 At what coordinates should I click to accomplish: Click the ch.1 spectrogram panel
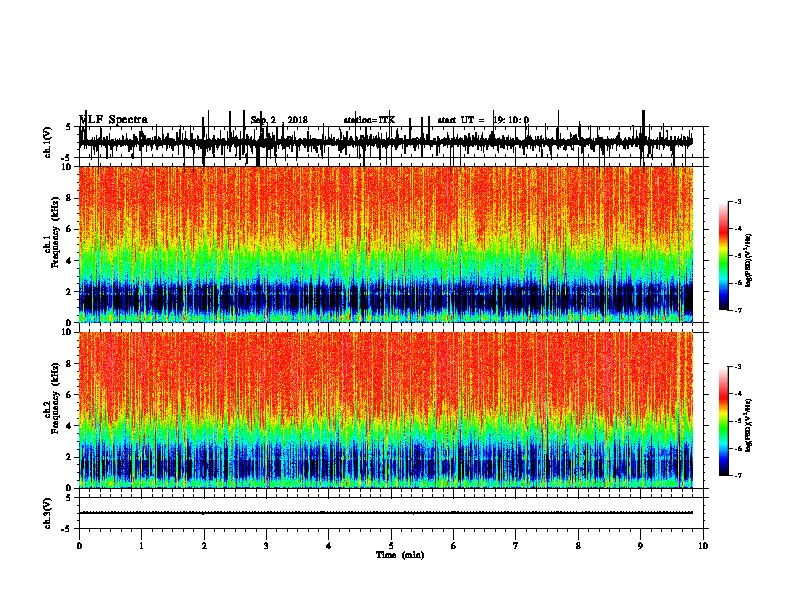pos(386,244)
